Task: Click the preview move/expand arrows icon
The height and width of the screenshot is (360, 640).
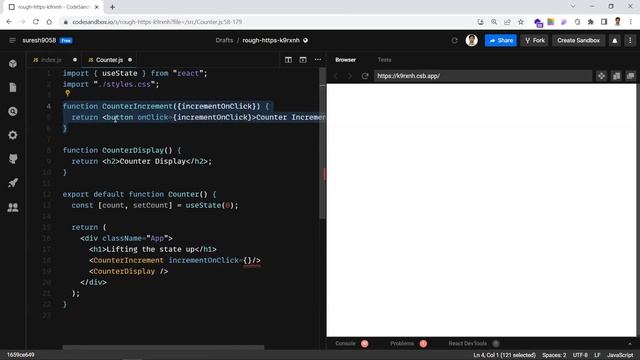Action: click(601, 76)
